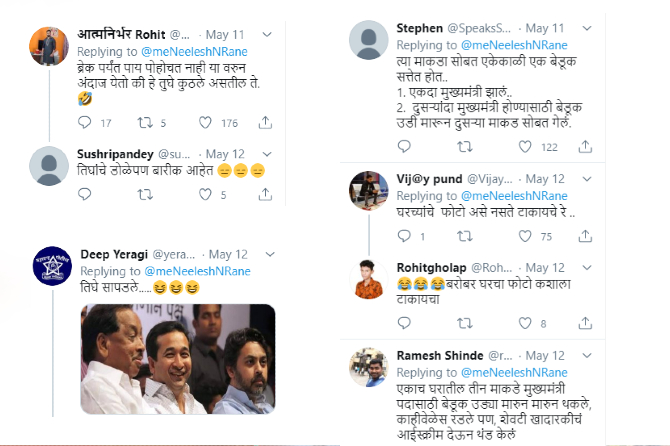
Task: Like the Vij@y pund tweet with 75 likes
Action: [x=525, y=236]
